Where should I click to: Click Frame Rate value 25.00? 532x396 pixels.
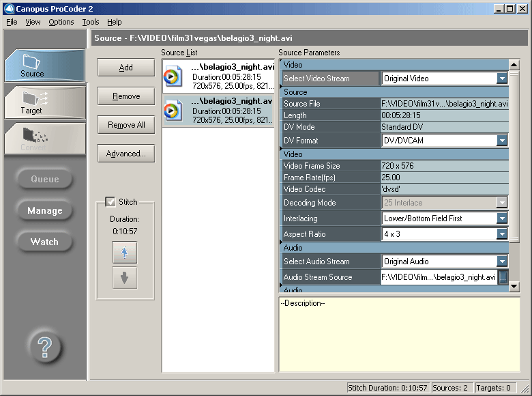445,178
